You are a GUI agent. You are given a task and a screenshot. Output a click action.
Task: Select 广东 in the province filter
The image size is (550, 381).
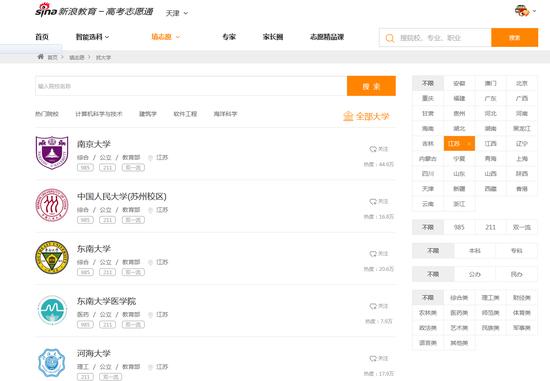coord(490,98)
